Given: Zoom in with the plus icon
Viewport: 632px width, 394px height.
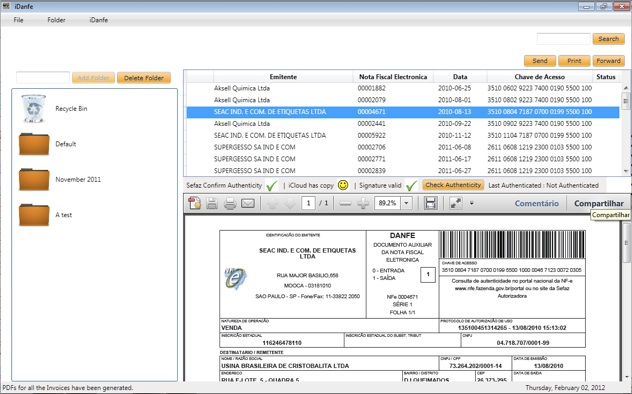Looking at the screenshot, I should pos(363,203).
